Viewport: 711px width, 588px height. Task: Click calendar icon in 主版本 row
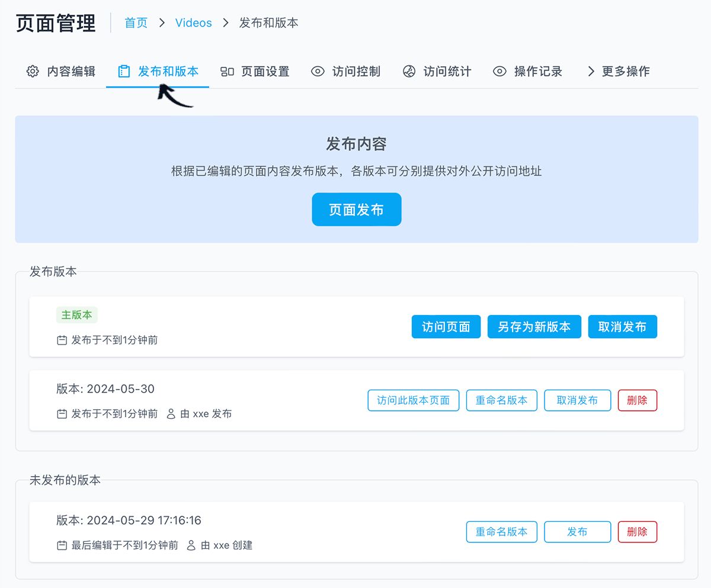click(62, 340)
